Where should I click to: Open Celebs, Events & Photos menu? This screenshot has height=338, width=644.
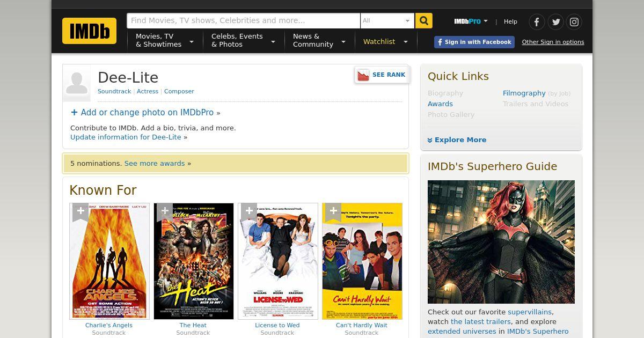tap(243, 41)
